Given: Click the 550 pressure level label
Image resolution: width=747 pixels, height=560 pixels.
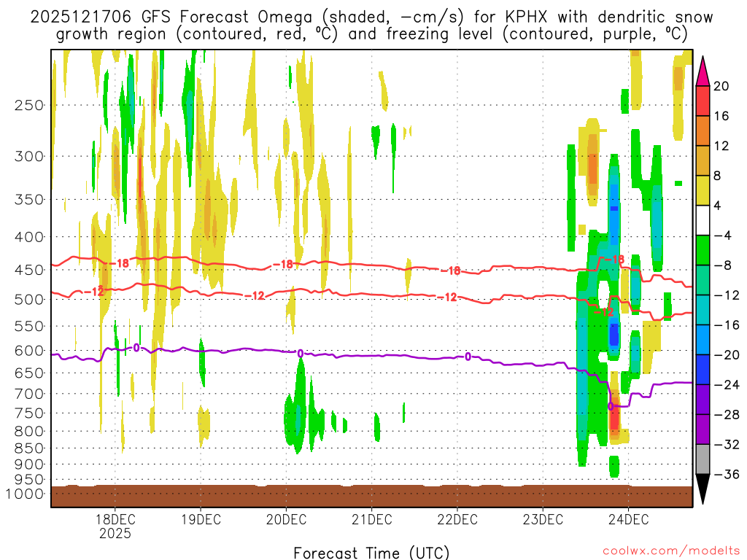Looking at the screenshot, I should point(29,326).
